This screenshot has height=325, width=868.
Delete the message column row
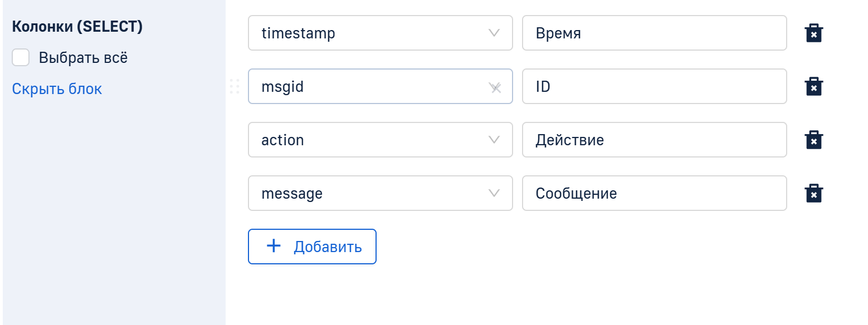(x=813, y=194)
